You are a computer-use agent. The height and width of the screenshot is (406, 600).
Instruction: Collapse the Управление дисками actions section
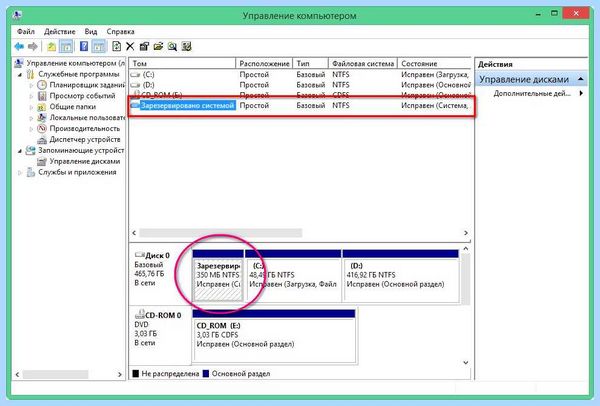point(580,79)
